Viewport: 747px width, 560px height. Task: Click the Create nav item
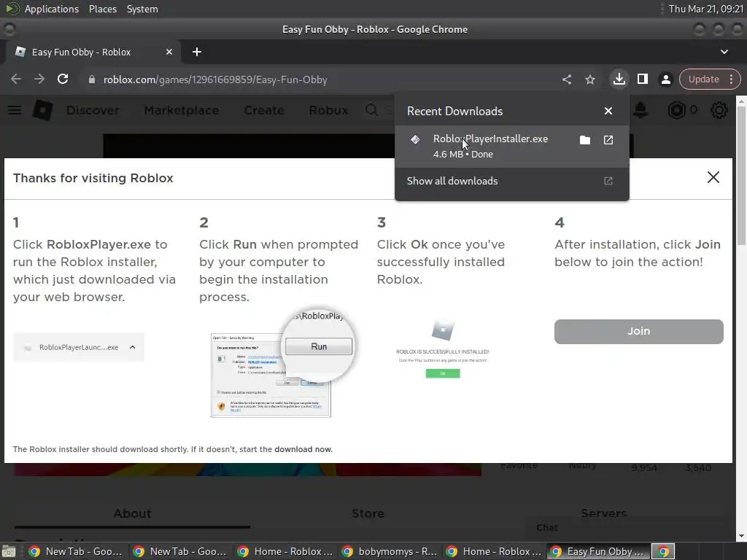[264, 110]
